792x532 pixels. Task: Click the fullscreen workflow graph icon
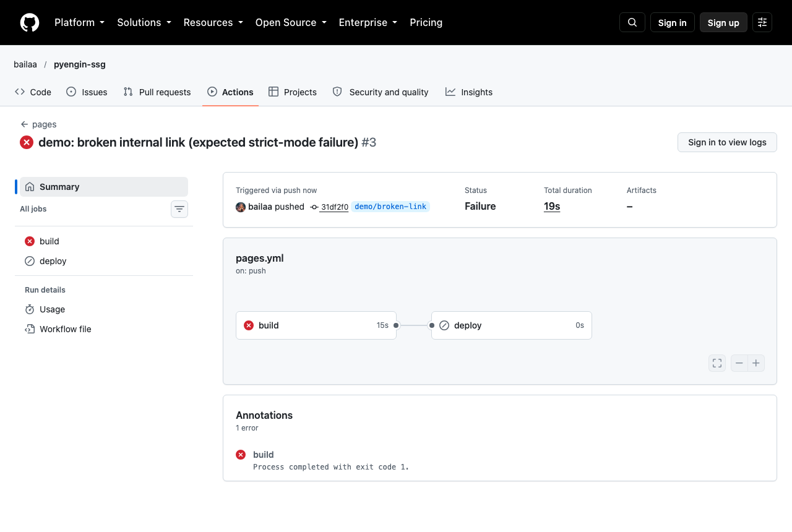[x=717, y=363]
